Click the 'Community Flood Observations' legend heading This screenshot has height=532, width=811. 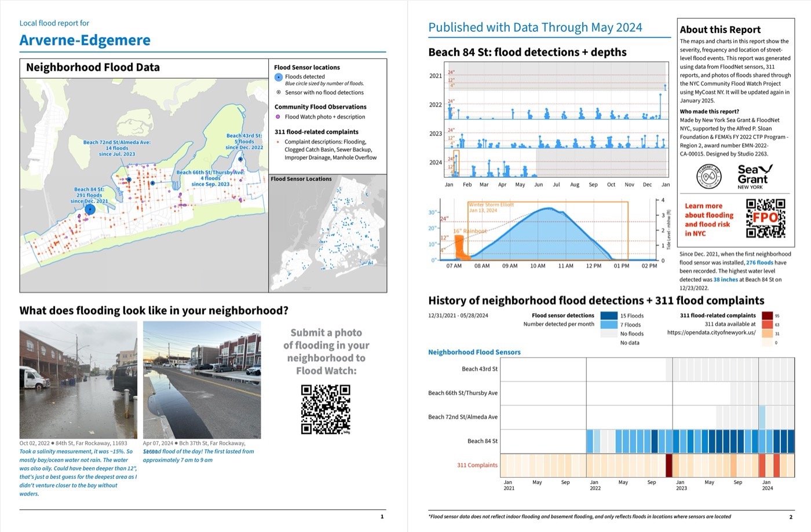pyautogui.click(x=320, y=107)
